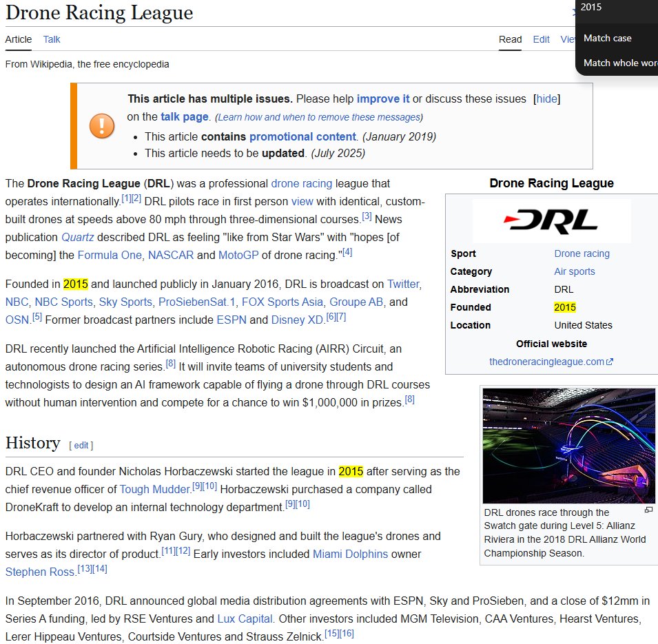Open the FOX Sports Asia link
The width and height of the screenshot is (658, 644).
pos(282,302)
